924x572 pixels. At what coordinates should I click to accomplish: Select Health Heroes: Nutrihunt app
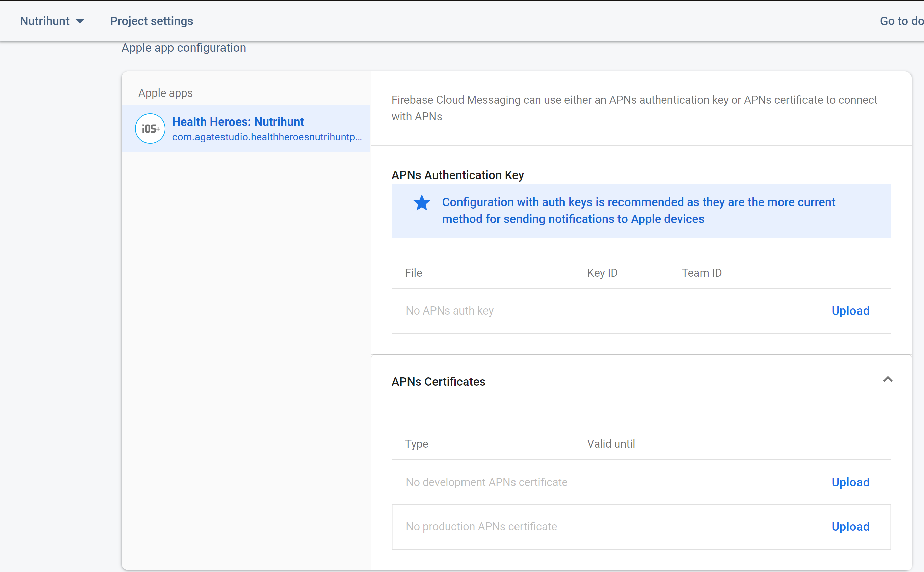tap(238, 121)
